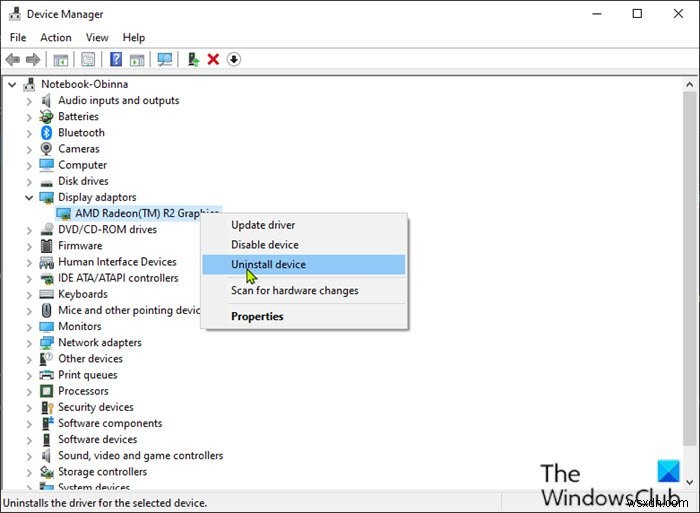The height and width of the screenshot is (513, 700).
Task: Choose Scan for hardware changes menu entry
Action: click(x=304, y=291)
